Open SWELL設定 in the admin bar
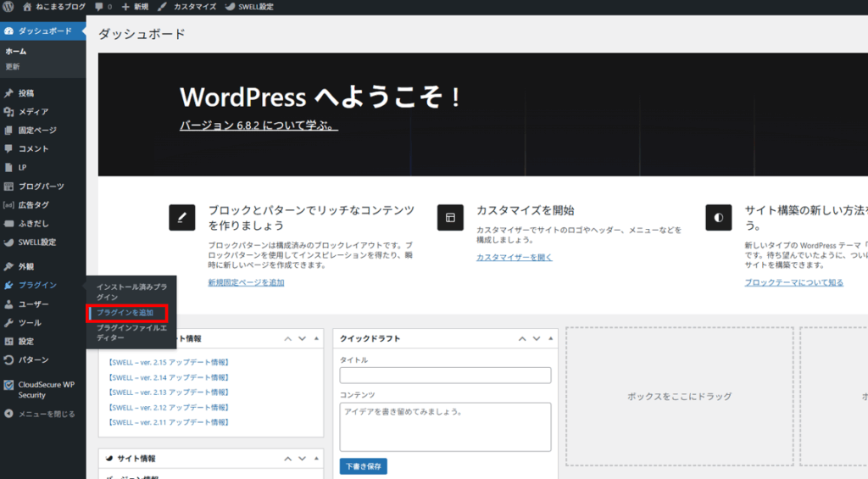Image resolution: width=868 pixels, height=479 pixels. point(249,7)
